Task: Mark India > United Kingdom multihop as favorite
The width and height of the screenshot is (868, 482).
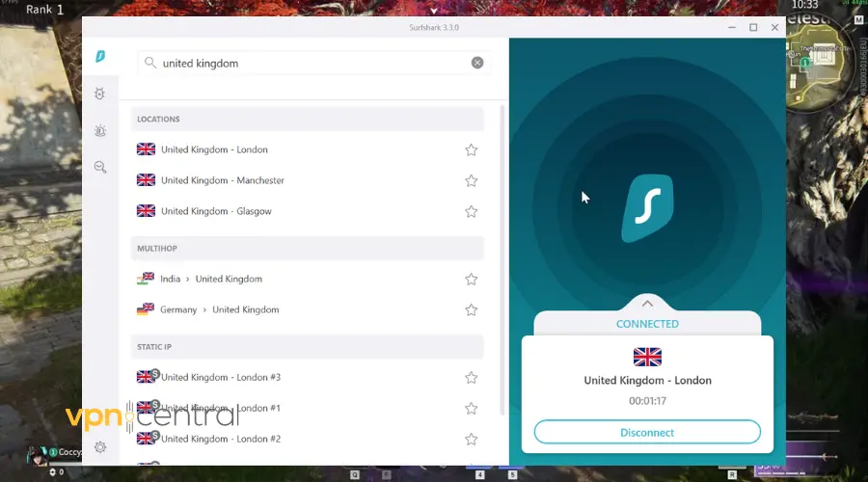Action: click(472, 280)
